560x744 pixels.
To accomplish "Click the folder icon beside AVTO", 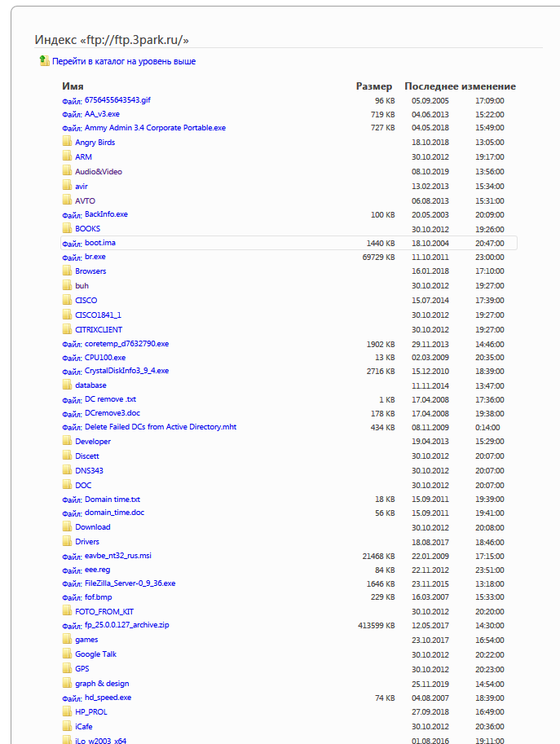I will click(x=68, y=200).
